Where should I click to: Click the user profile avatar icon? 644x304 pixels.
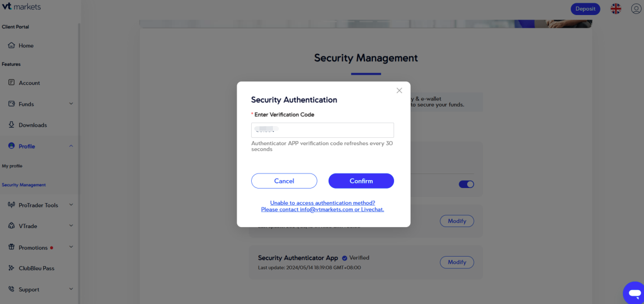point(636,9)
